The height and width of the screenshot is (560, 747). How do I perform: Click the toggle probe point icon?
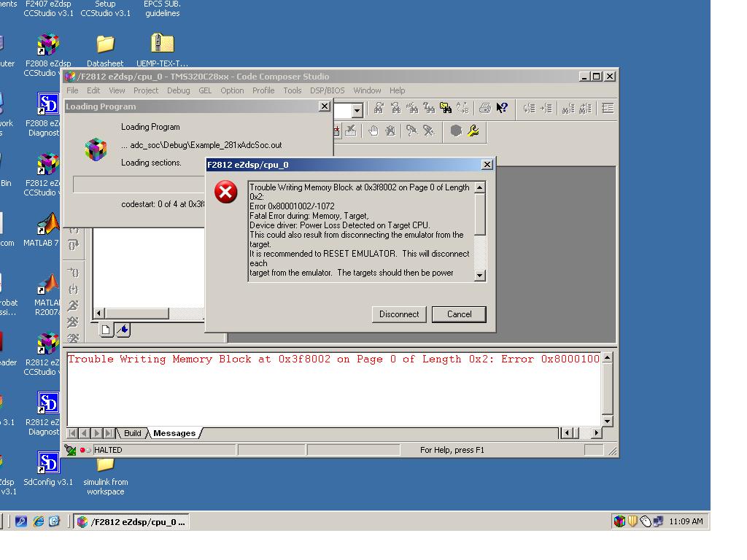(411, 131)
